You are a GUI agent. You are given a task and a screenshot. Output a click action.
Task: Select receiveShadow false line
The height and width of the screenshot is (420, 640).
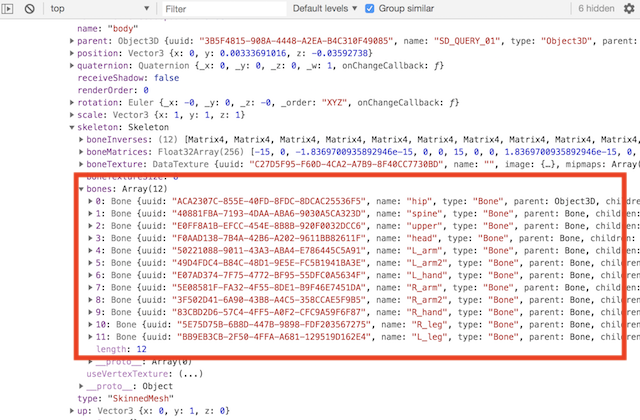click(x=128, y=78)
